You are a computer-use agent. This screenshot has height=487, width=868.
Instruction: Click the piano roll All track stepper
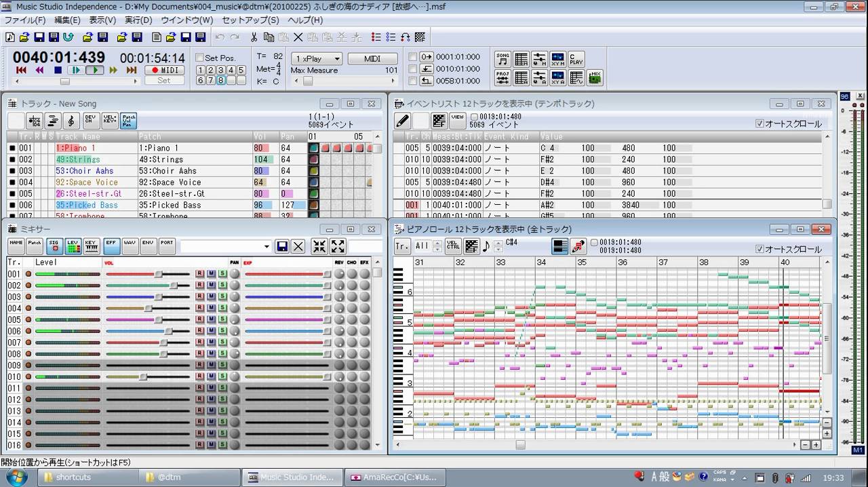[x=437, y=246]
